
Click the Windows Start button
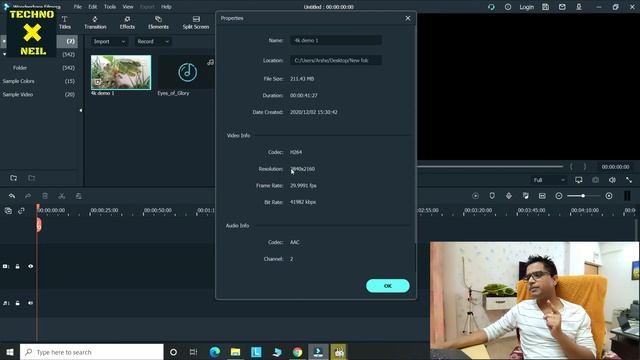click(x=10, y=352)
